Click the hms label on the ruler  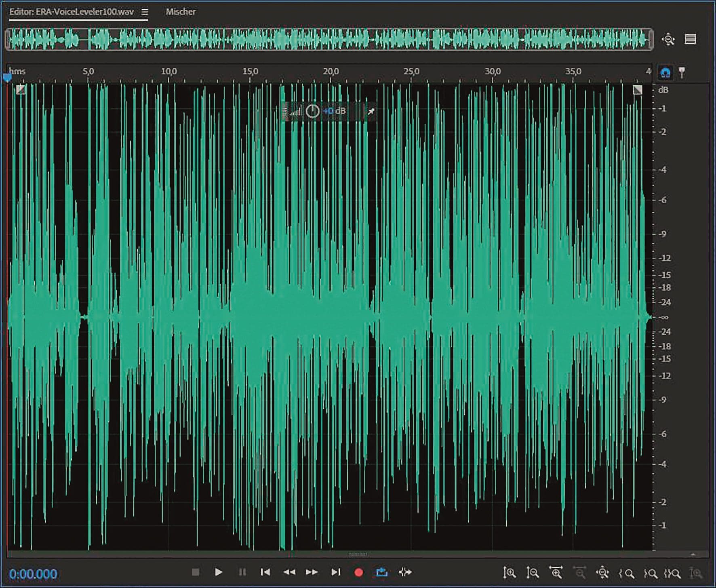[17, 72]
